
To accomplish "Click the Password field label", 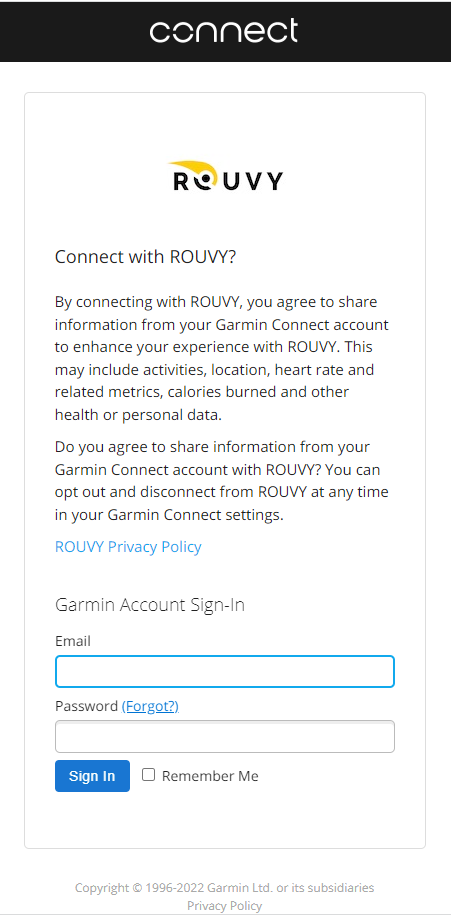I will pyautogui.click(x=86, y=706).
